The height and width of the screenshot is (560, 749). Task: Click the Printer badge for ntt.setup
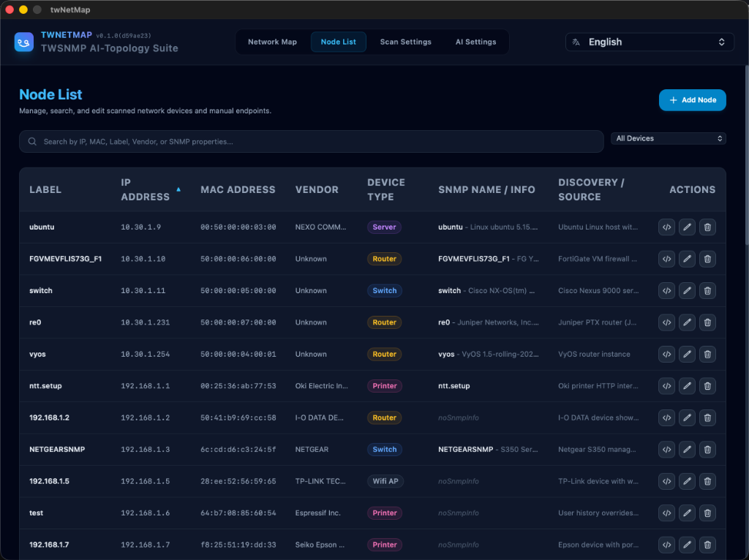click(x=385, y=386)
